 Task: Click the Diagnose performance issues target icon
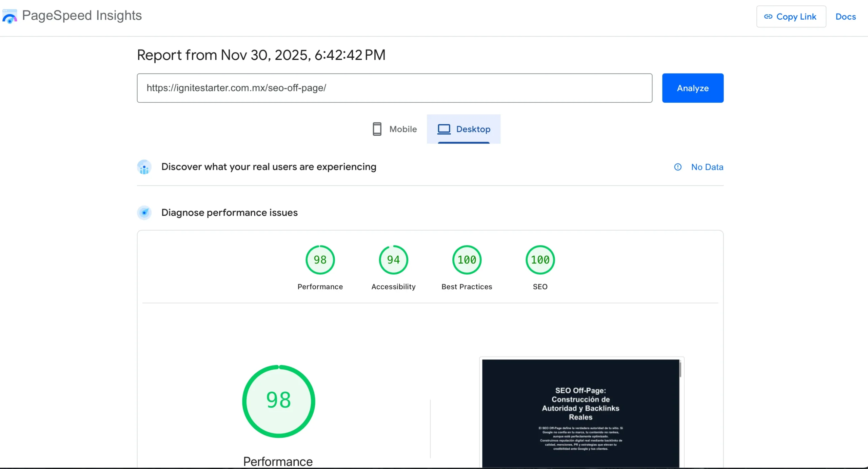tap(144, 213)
